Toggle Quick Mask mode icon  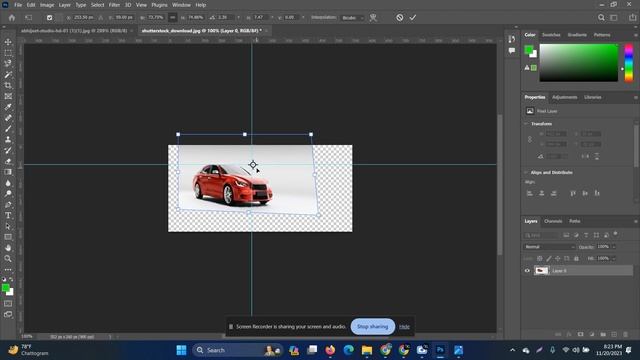coord(8,304)
